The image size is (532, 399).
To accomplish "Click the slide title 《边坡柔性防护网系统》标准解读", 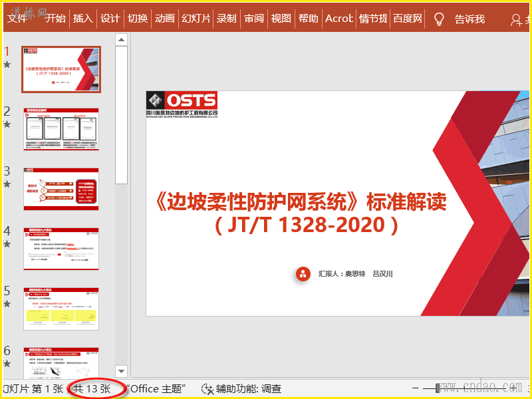I will click(301, 202).
